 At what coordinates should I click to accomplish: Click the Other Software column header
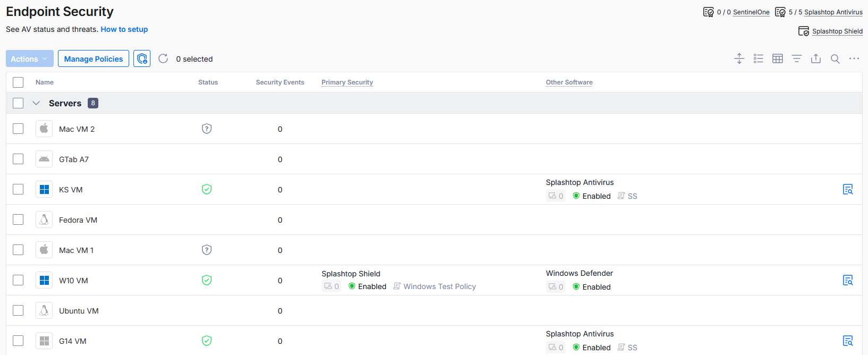(x=569, y=82)
